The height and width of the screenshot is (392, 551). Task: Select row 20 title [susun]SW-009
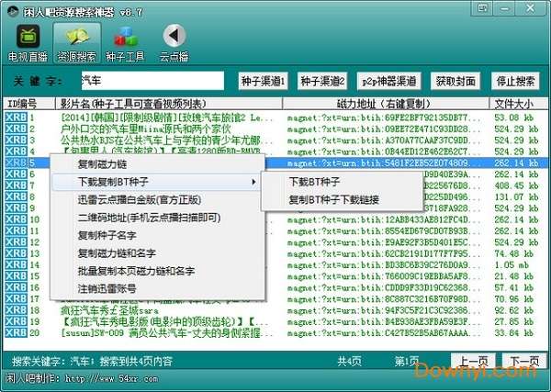[x=166, y=333]
